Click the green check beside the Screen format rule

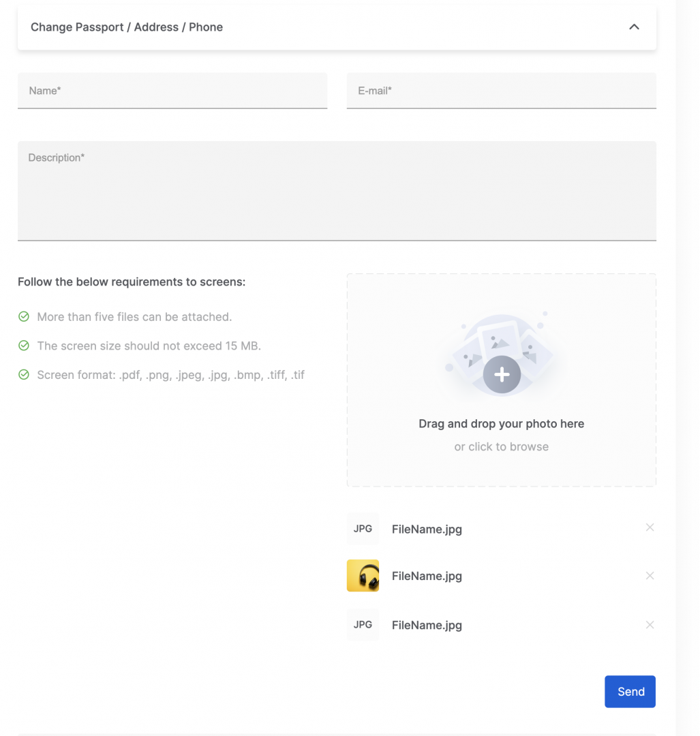pyautogui.click(x=24, y=375)
